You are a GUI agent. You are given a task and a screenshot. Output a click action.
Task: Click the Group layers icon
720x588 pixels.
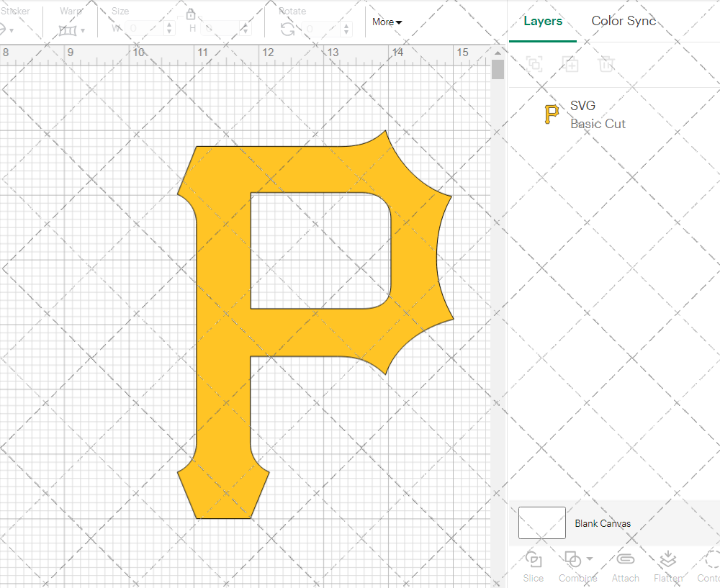point(534,64)
